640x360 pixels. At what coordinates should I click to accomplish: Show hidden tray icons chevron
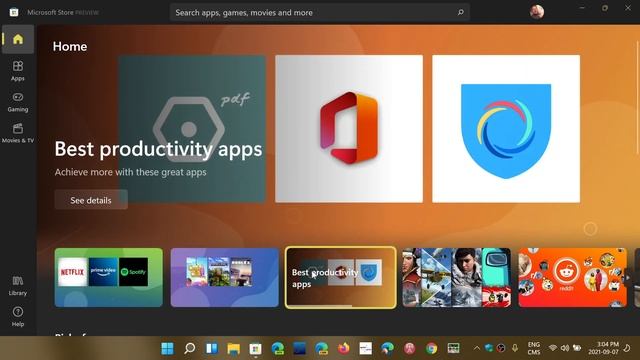(x=476, y=348)
